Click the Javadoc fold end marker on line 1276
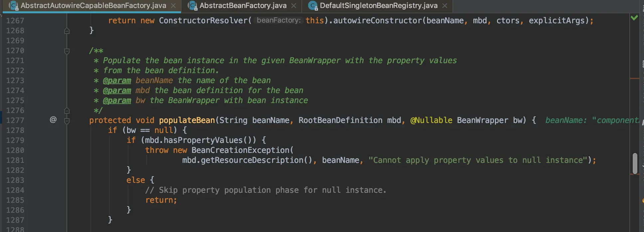This screenshot has width=644, height=232. (x=67, y=110)
